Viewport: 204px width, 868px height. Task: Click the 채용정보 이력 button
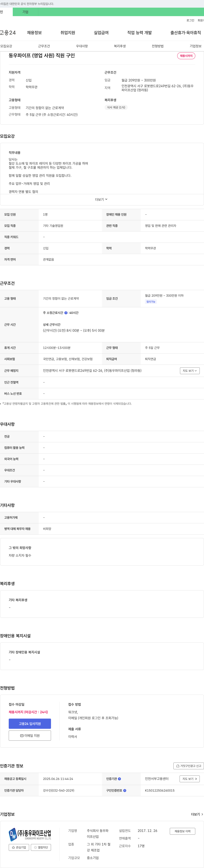tap(182, 831)
